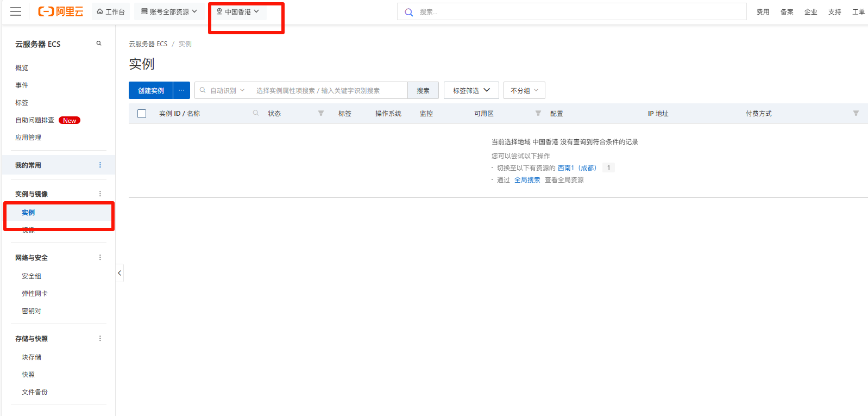The image size is (868, 416).
Task: Click the New badge beside 自助问题排查
Action: click(70, 121)
